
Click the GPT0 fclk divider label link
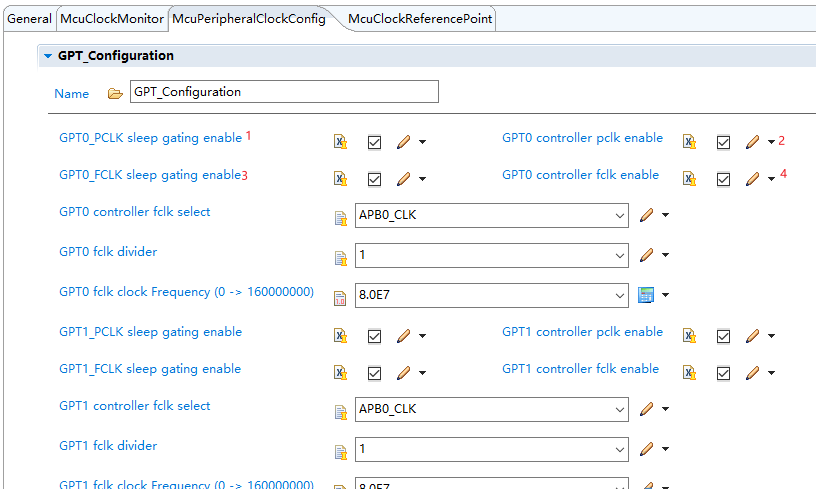coord(108,252)
